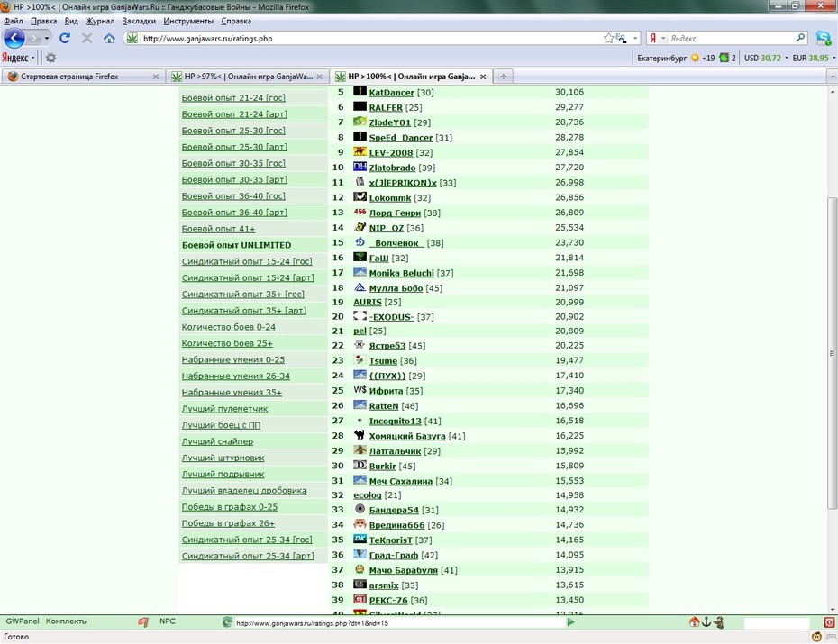Click the 456 syndicate badge next to Лорд Генри
Viewport: 838px width, 644px height.
point(360,212)
